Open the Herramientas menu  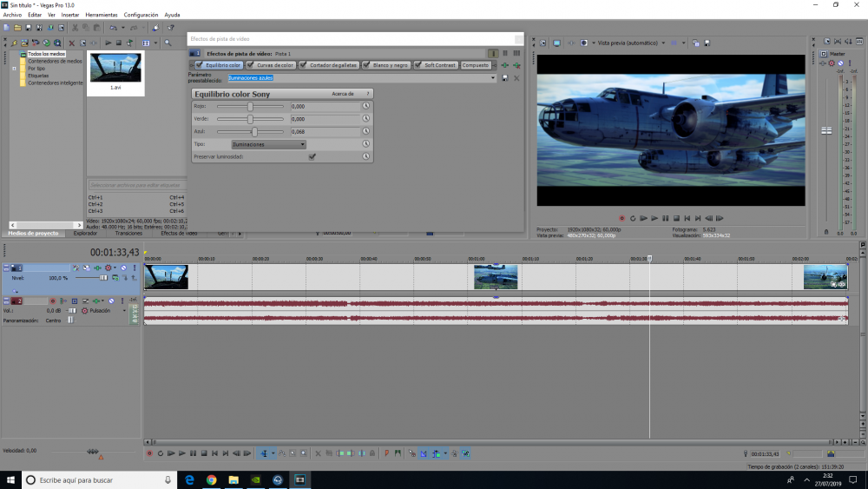(x=102, y=15)
